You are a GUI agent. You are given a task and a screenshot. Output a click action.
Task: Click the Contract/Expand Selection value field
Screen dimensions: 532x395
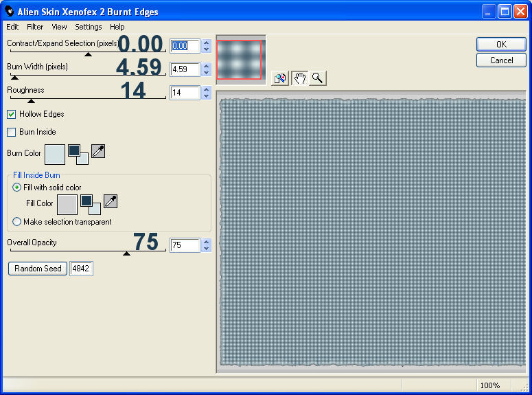[x=185, y=46]
